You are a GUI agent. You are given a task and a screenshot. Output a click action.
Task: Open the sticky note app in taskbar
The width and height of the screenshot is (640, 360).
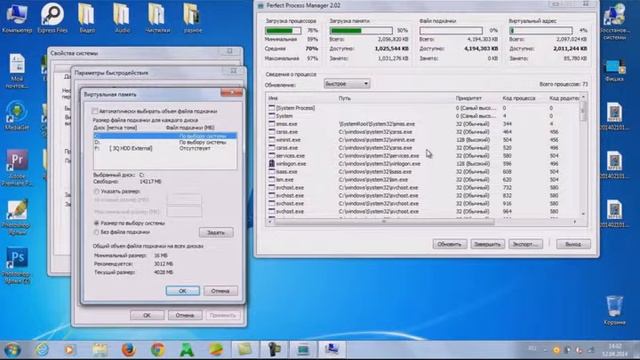point(245,350)
